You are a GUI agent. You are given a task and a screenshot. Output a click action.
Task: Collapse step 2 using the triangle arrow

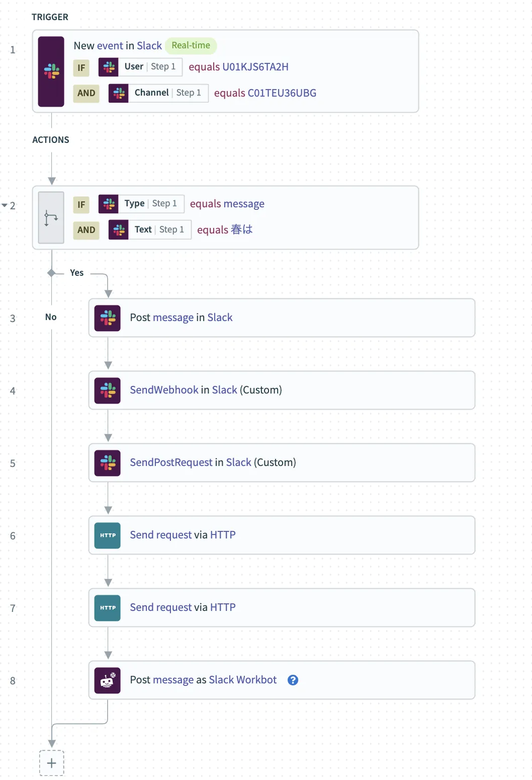(x=5, y=205)
